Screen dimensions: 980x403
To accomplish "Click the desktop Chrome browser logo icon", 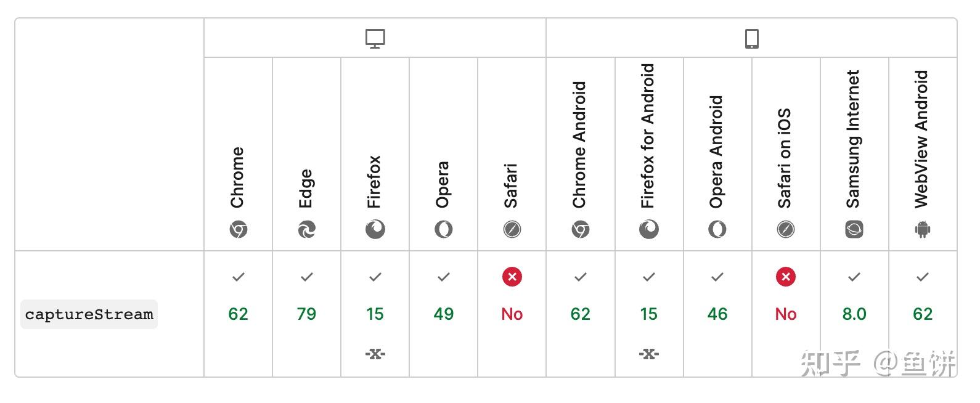I will coord(239,230).
